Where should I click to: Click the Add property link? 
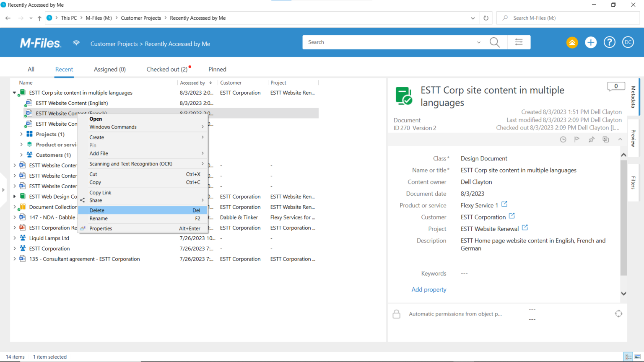click(x=428, y=290)
